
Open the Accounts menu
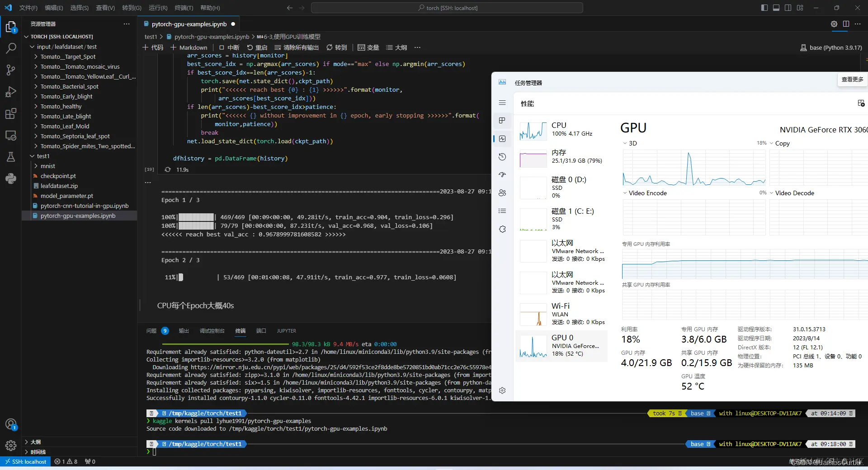pos(11,424)
